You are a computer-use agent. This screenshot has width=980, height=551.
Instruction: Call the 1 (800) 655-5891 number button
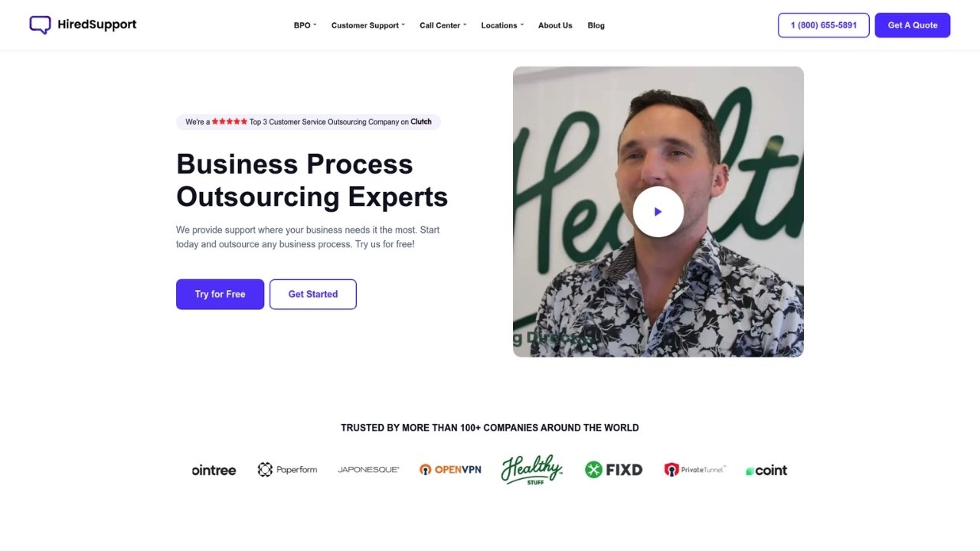pyautogui.click(x=824, y=25)
